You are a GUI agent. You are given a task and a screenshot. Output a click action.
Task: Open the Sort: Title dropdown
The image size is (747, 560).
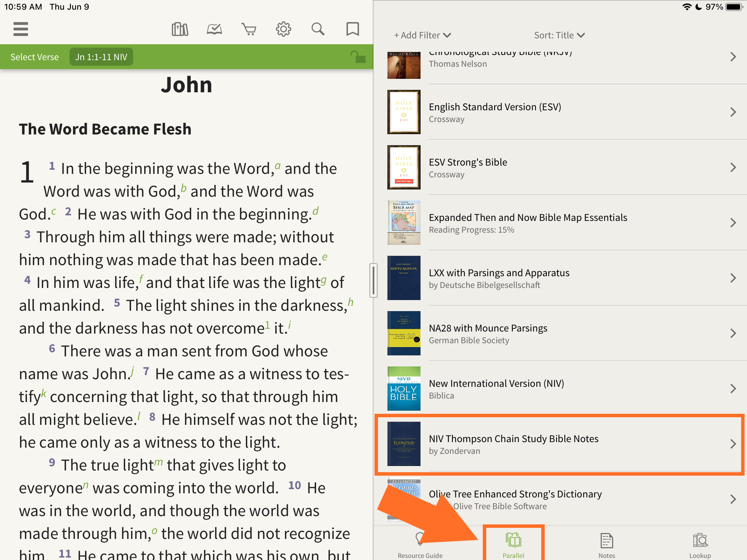coord(559,35)
